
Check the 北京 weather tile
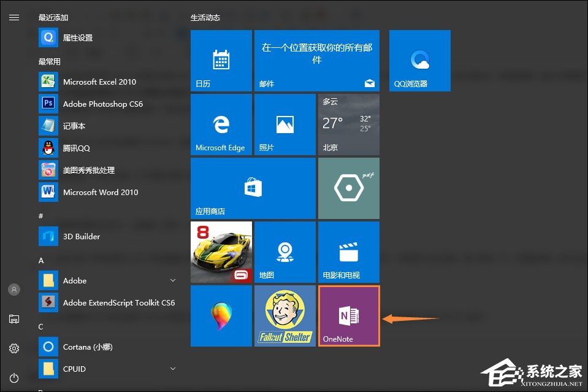click(348, 125)
